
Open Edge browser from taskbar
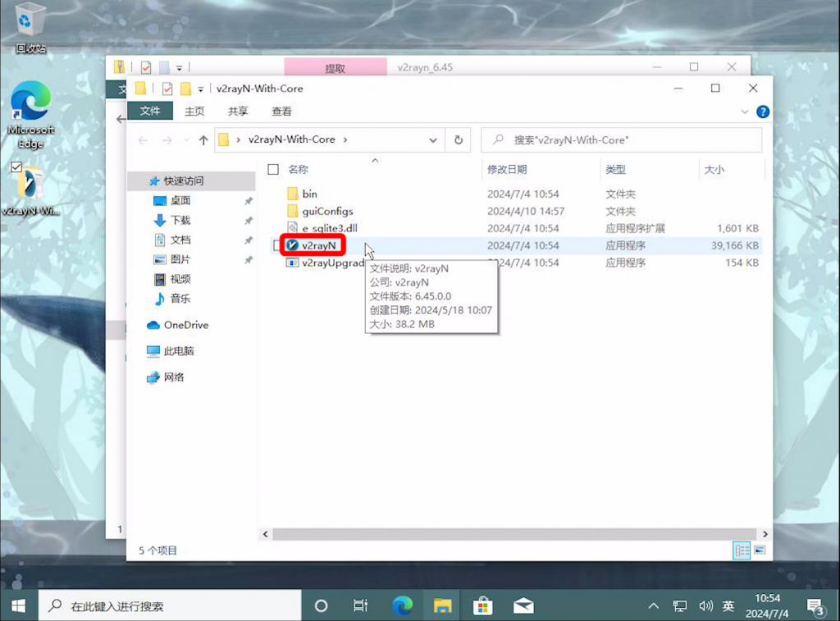point(402,606)
